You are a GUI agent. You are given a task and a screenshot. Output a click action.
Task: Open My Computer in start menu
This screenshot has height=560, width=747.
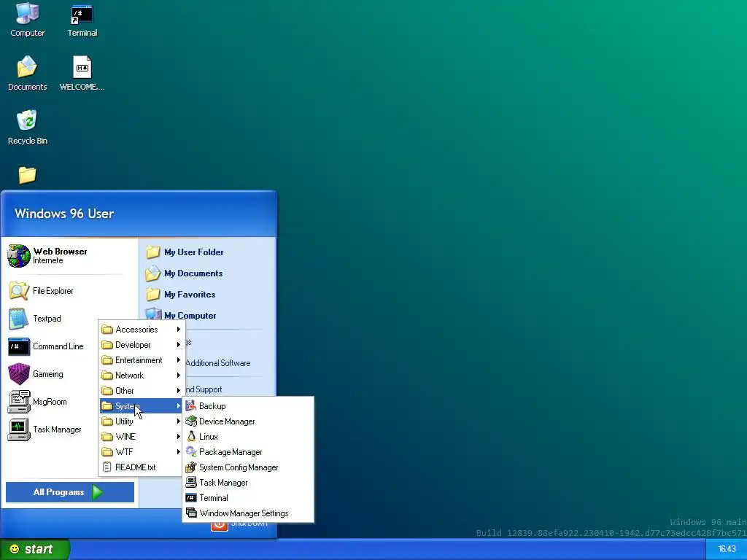click(x=181, y=315)
